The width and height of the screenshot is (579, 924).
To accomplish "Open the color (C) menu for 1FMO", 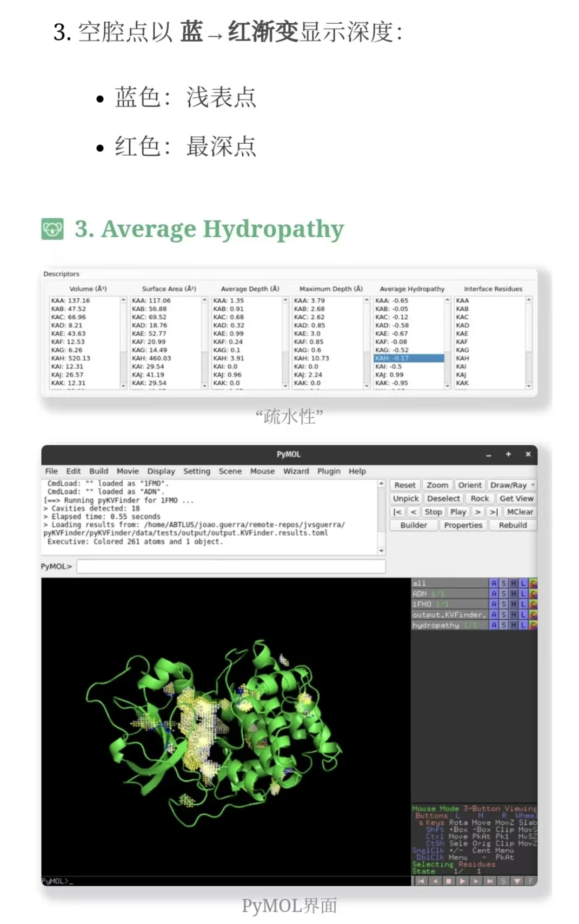I will [533, 604].
